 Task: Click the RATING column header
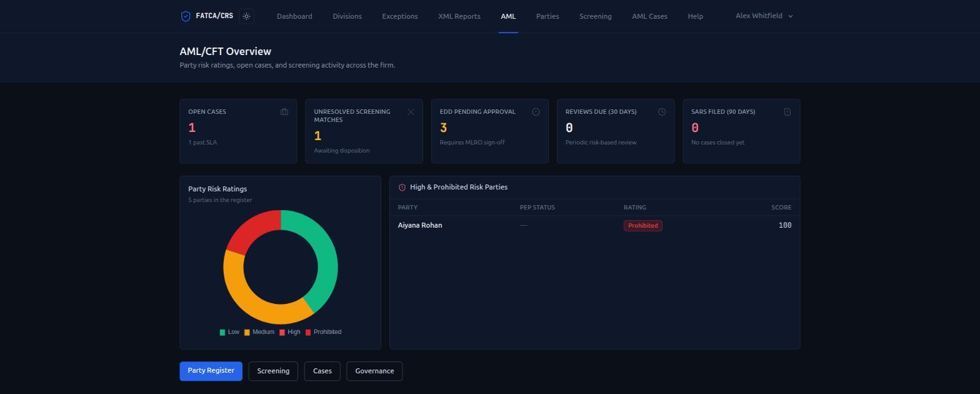[634, 208]
